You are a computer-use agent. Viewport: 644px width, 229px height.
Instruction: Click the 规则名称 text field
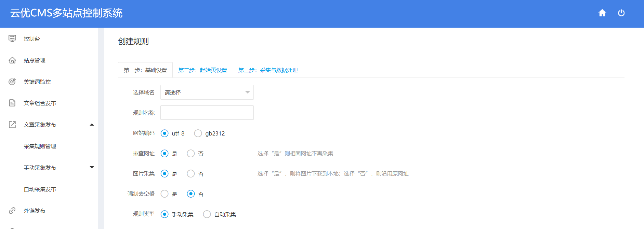[207, 113]
